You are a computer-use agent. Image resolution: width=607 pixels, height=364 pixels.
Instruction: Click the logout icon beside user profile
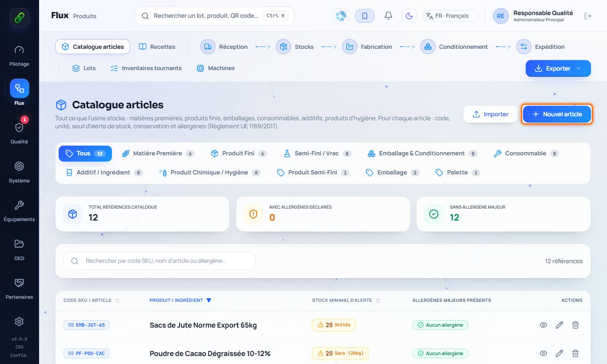click(x=588, y=16)
